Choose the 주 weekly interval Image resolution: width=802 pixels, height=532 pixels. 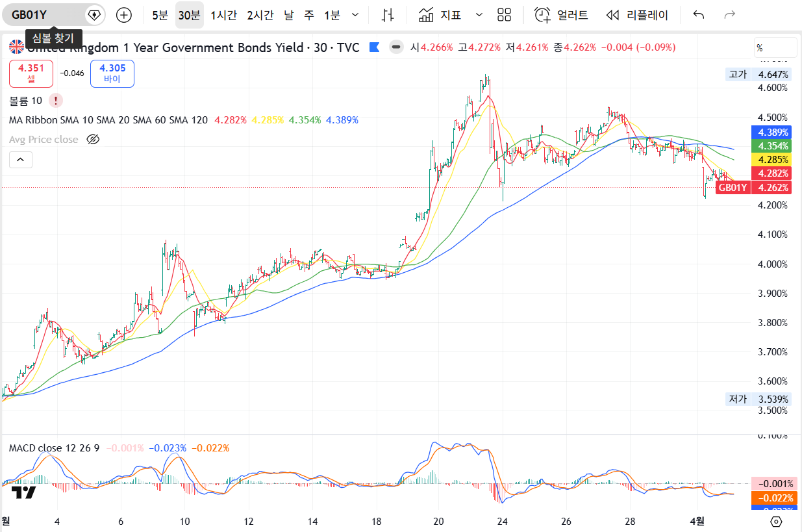[310, 15]
